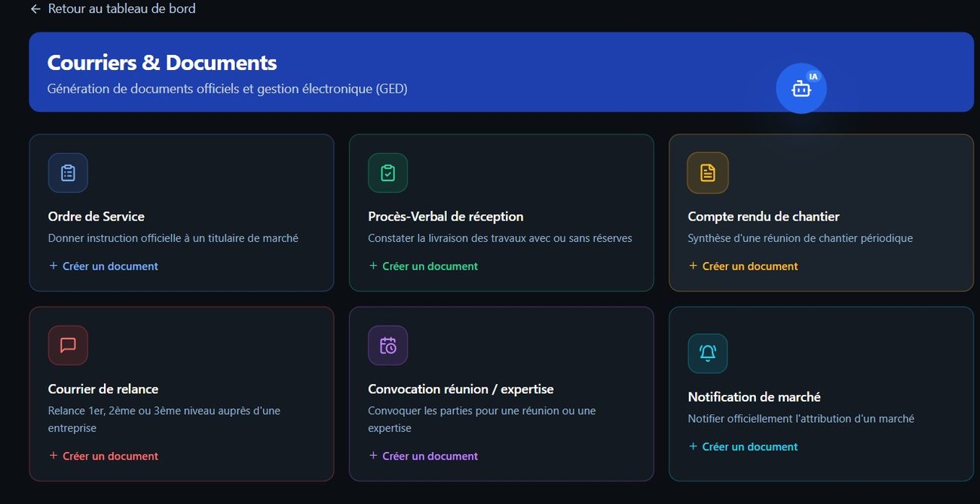Viewport: 980px width, 504px height.
Task: Click the Génération de documents officiels subtitle
Action: coord(228,89)
